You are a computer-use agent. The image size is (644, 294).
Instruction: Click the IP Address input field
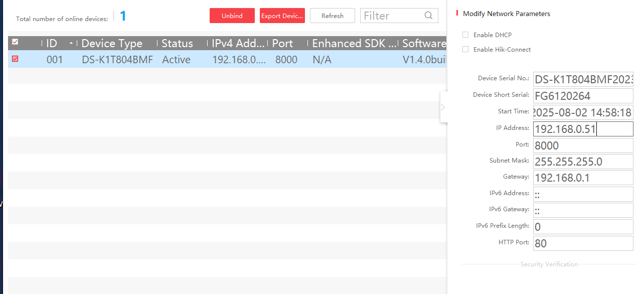click(x=583, y=129)
